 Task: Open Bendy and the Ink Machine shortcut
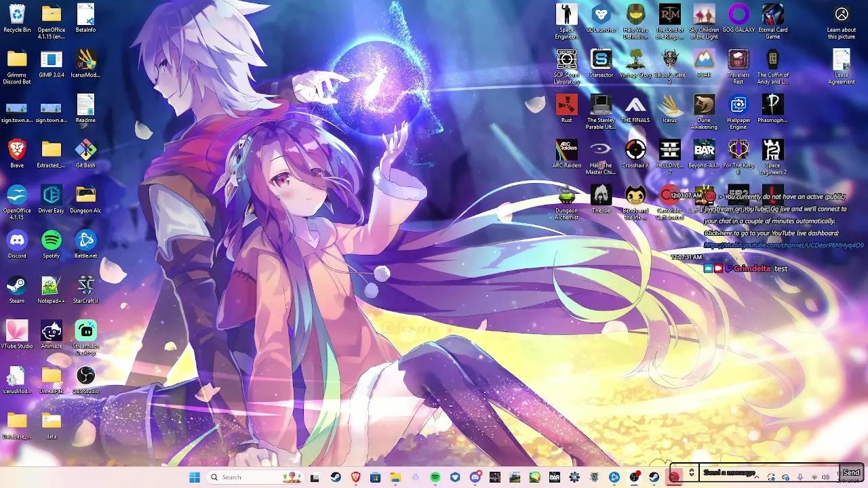coord(635,203)
